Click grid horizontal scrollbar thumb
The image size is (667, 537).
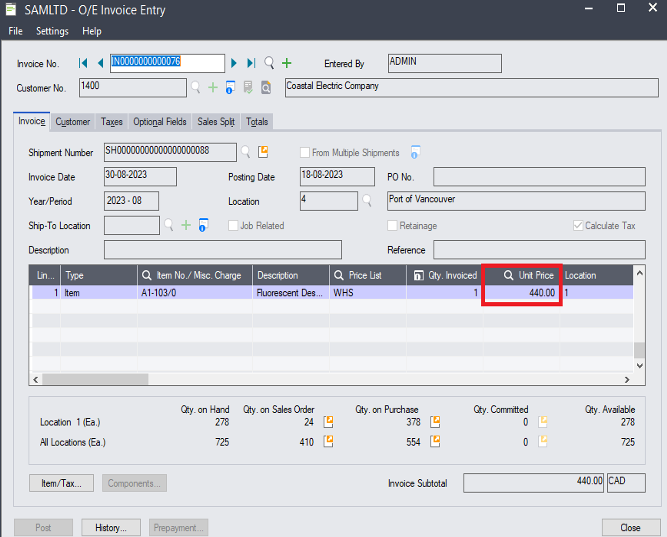tap(95, 379)
